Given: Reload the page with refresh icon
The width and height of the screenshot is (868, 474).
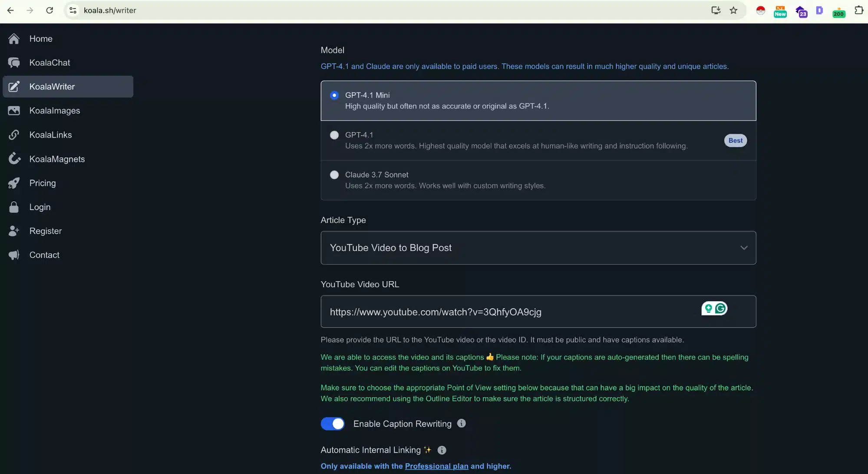Looking at the screenshot, I should (x=50, y=10).
